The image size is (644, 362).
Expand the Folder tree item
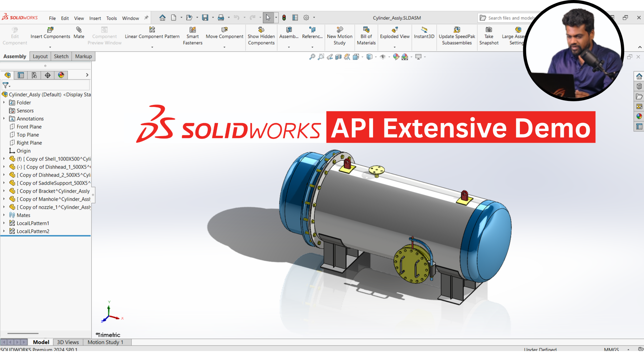[4, 103]
